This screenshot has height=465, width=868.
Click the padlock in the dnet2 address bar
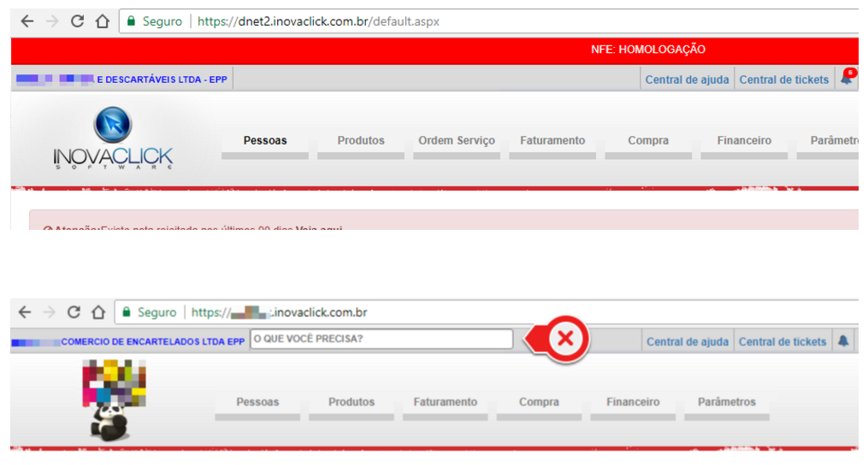click(131, 21)
